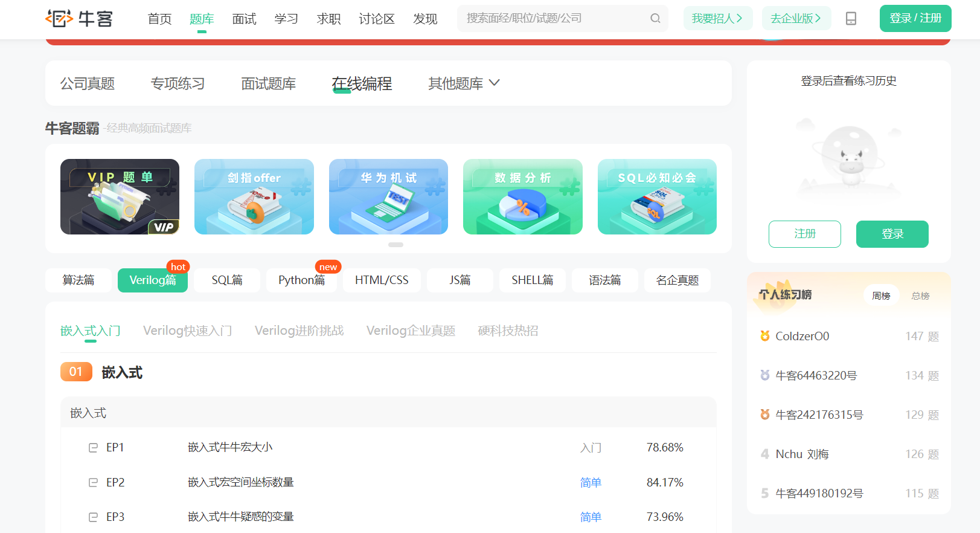Open 讨论区 in the top navigation
The height and width of the screenshot is (533, 980).
(x=377, y=19)
